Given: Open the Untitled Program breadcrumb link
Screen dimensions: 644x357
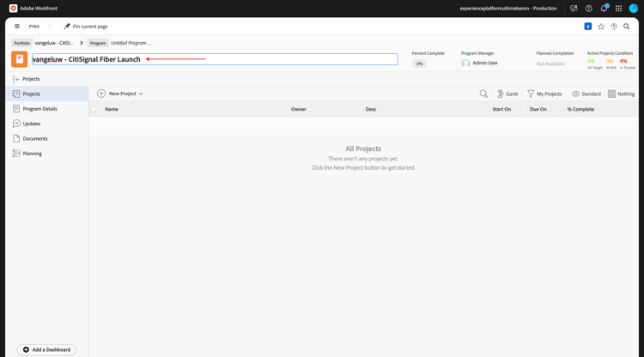Looking at the screenshot, I should click(x=131, y=43).
